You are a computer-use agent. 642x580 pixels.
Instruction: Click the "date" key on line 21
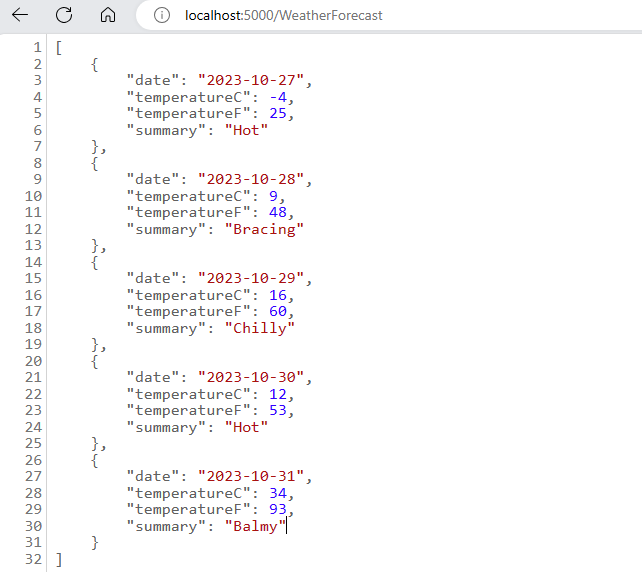pyautogui.click(x=150, y=378)
